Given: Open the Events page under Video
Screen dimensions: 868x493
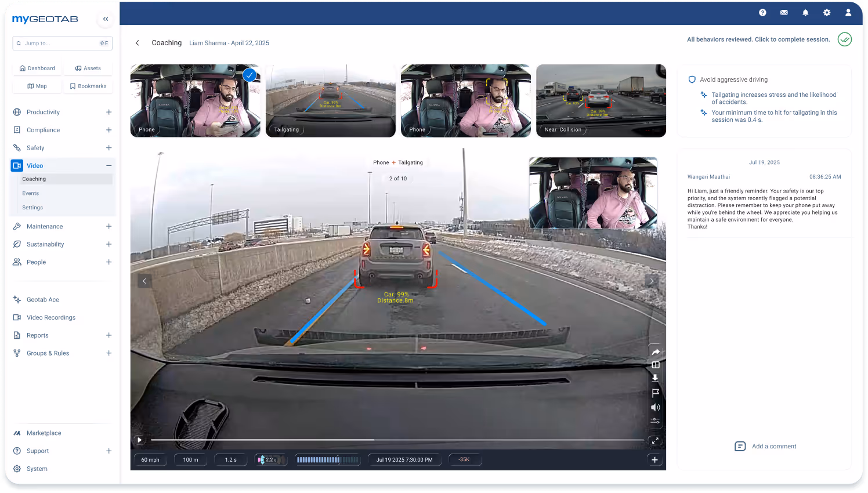Looking at the screenshot, I should (30, 193).
